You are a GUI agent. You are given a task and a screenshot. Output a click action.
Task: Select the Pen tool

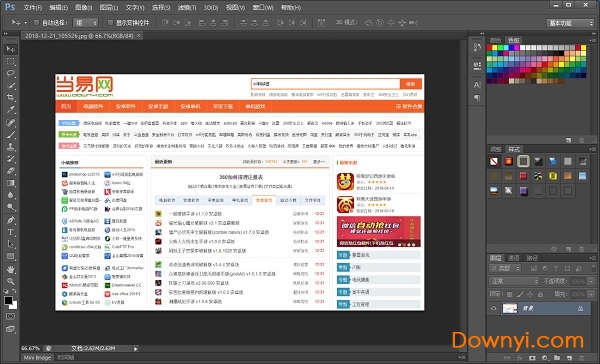click(x=10, y=220)
